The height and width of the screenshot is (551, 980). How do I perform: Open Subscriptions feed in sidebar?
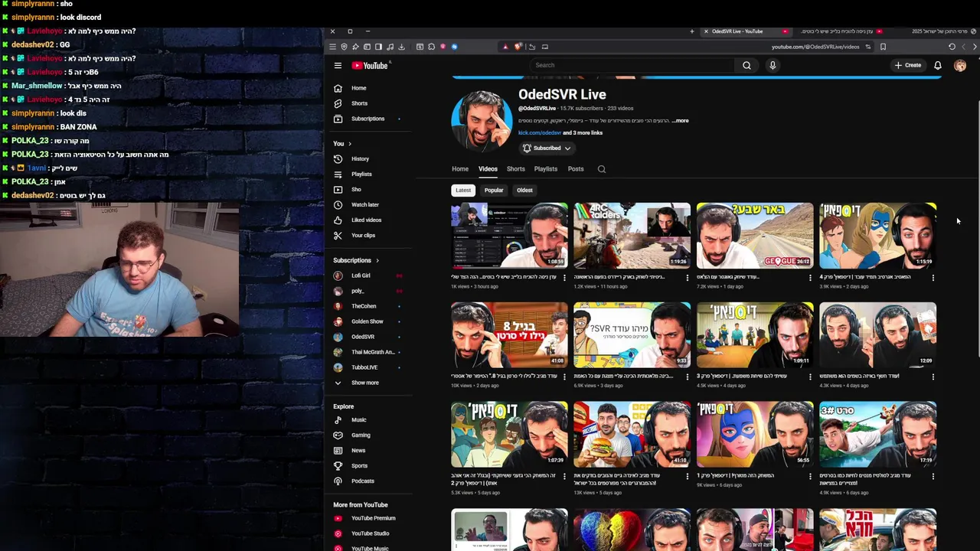pyautogui.click(x=368, y=119)
